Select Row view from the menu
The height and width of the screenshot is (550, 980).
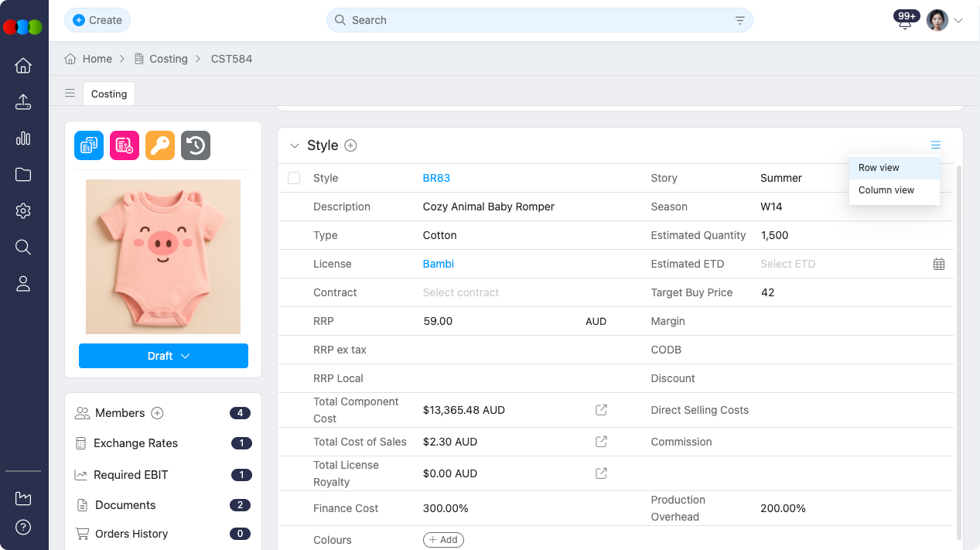coord(879,168)
